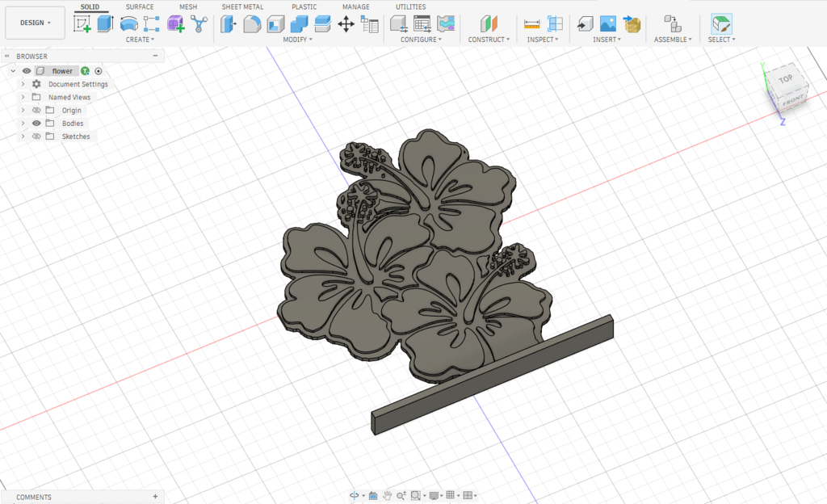Select the Press Pull tool

pos(229,23)
